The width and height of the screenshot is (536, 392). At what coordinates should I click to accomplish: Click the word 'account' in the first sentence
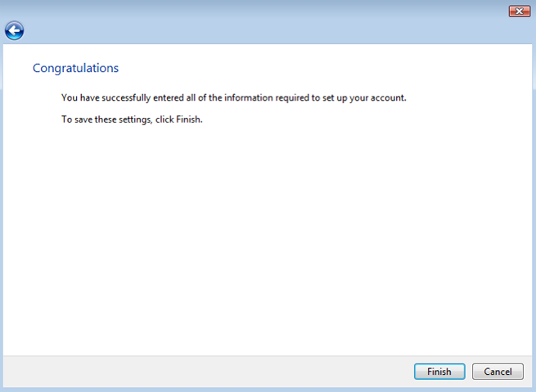pos(389,98)
